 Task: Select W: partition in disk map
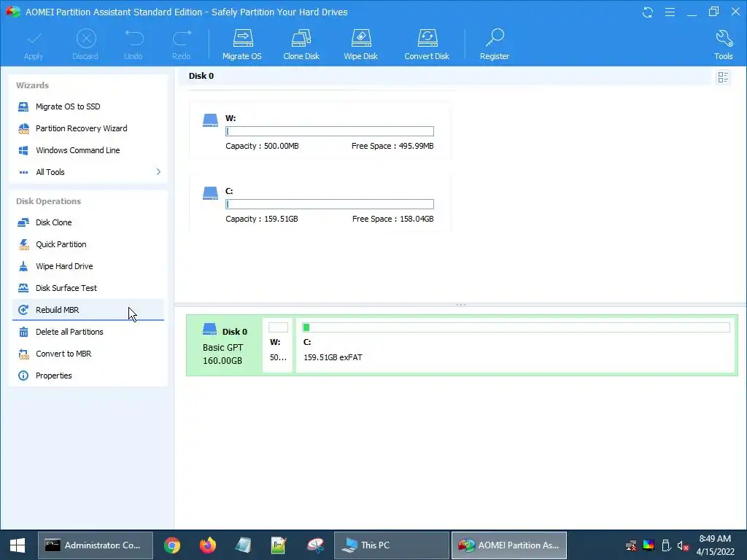click(278, 345)
